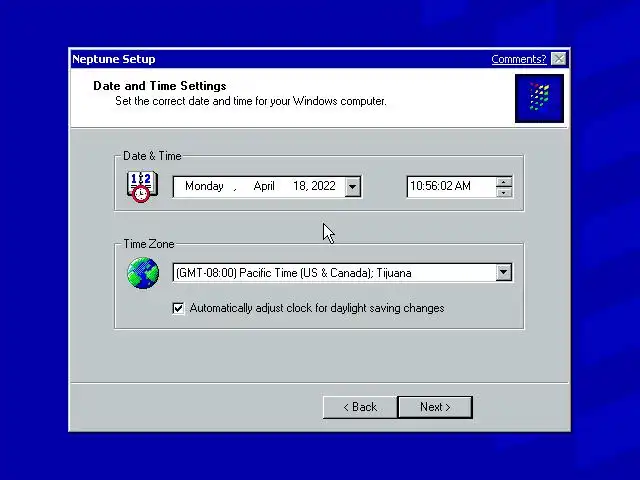Click the 'Date & Time' group label
The width and height of the screenshot is (640, 480).
[x=152, y=156]
